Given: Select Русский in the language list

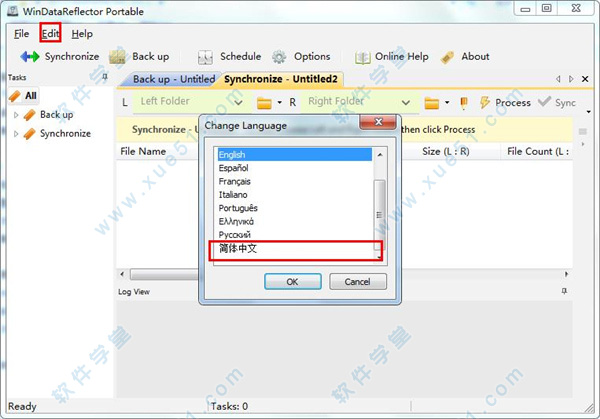Looking at the screenshot, I should tap(295, 235).
